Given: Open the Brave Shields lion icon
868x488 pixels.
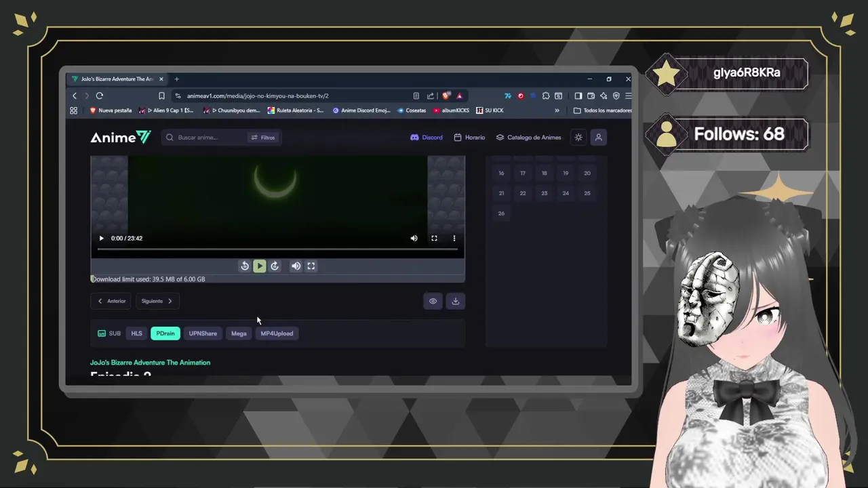Looking at the screenshot, I should point(446,96).
